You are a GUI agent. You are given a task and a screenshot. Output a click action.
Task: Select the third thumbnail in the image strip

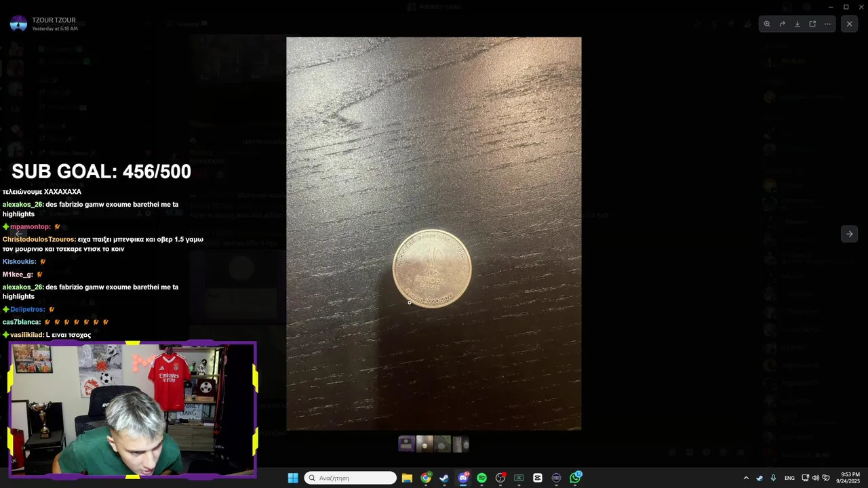[442, 444]
